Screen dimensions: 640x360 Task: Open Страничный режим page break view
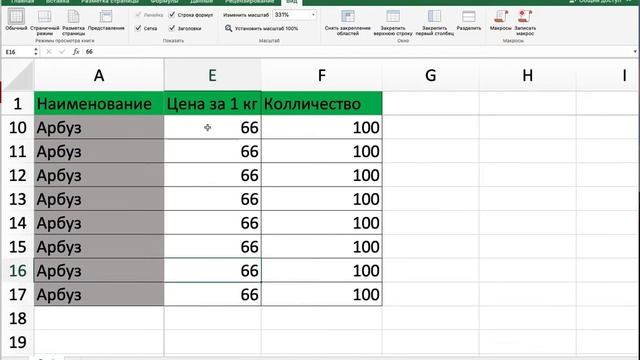pyautogui.click(x=44, y=22)
